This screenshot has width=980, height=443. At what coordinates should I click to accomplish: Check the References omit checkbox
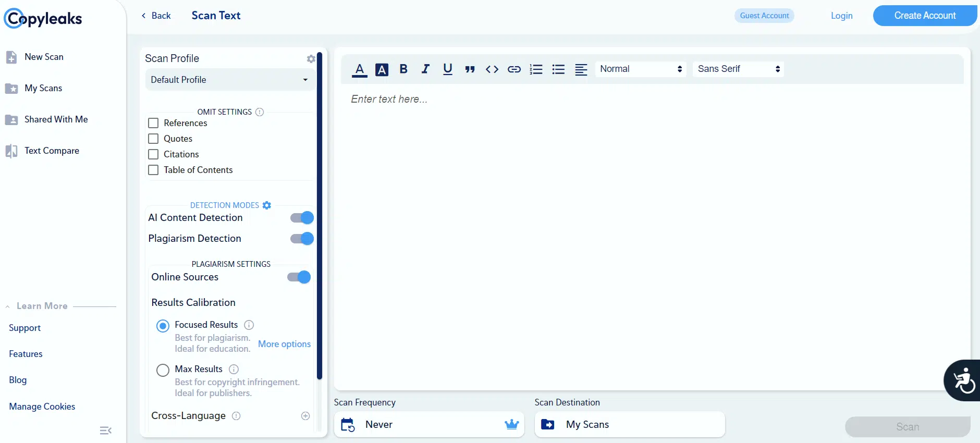pyautogui.click(x=153, y=123)
